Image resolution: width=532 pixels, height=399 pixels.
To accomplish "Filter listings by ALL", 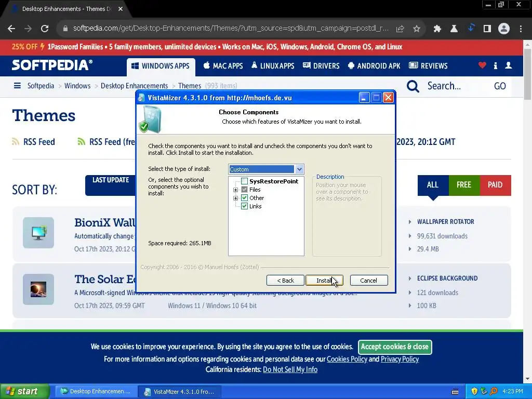I will coord(433,185).
